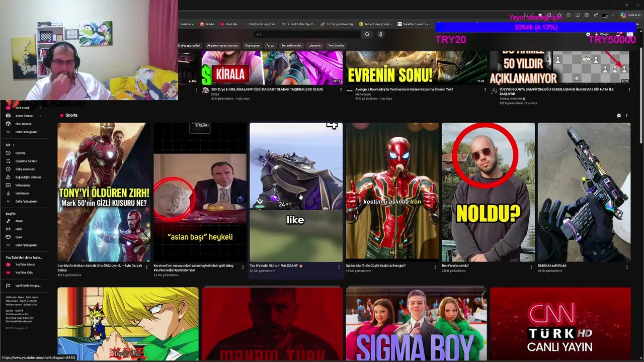This screenshot has width=644, height=362.
Task: Click the search magnifier button
Action: point(367,34)
